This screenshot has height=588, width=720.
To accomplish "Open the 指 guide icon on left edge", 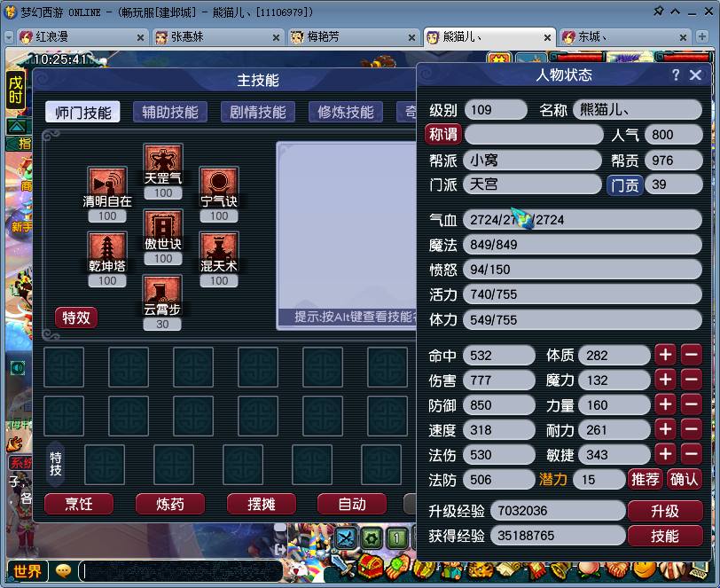I will coord(19,144).
